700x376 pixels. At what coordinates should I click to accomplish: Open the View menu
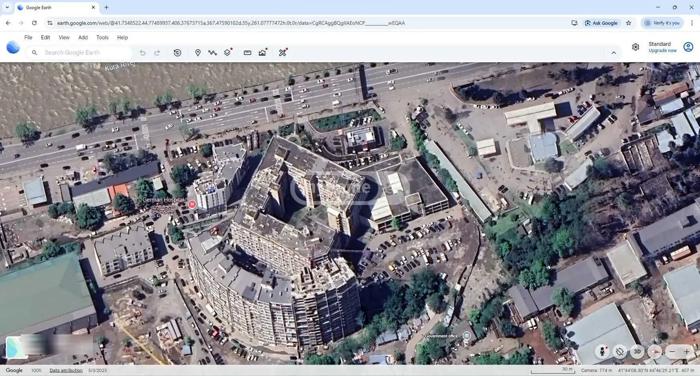(x=64, y=38)
